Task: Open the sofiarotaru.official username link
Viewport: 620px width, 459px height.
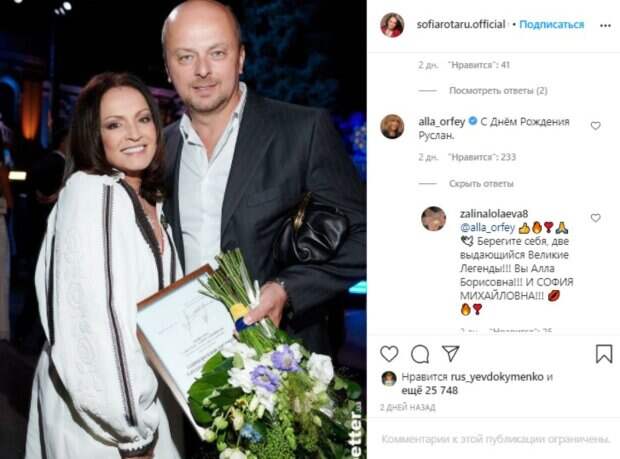Action: 461,25
